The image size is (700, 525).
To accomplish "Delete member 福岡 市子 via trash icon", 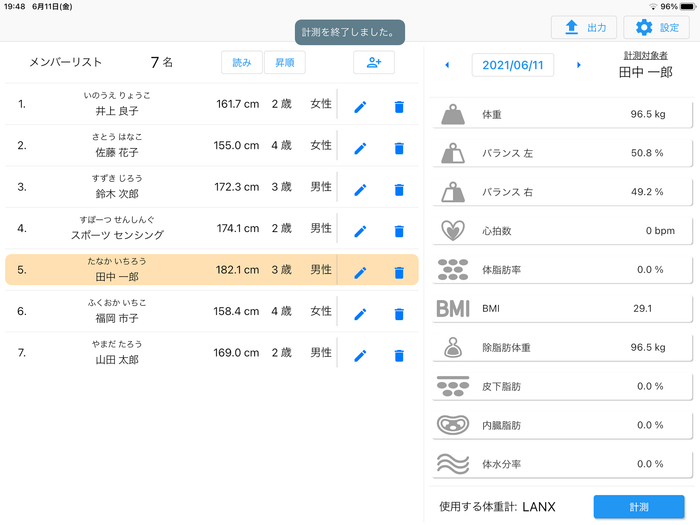I will (x=399, y=314).
